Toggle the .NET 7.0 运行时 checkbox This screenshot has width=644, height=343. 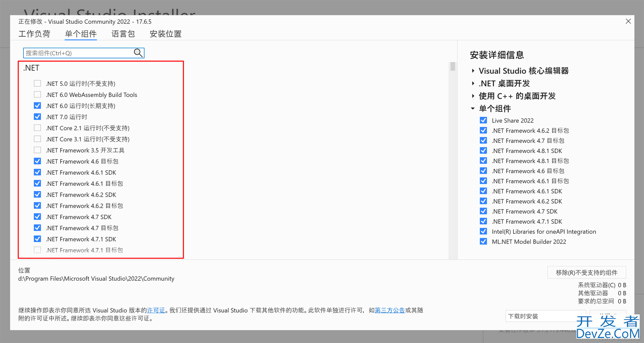click(x=38, y=117)
